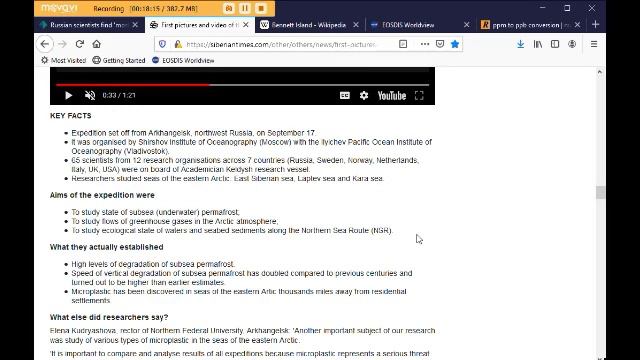Open page actions three-dot menu
Viewport: 640px width, 360px height.
[x=424, y=44]
